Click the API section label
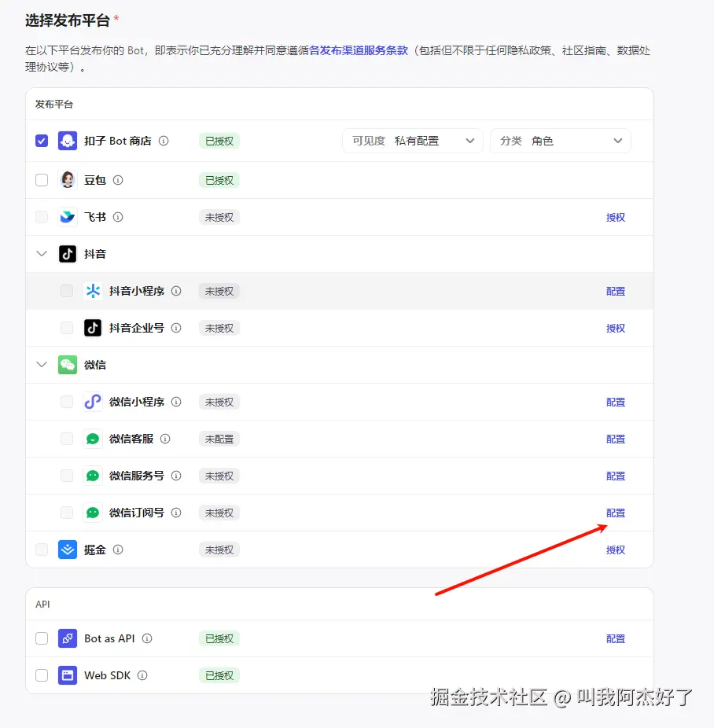714x728 pixels. click(x=42, y=604)
